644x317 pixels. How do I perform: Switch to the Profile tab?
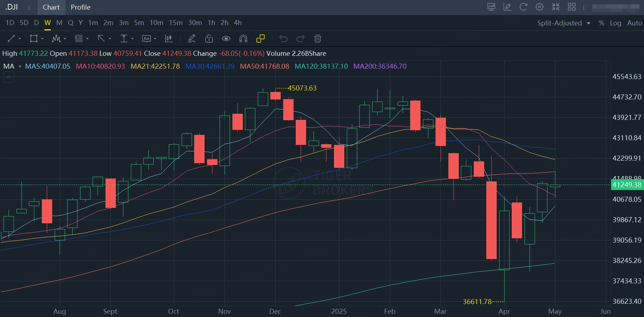click(80, 7)
